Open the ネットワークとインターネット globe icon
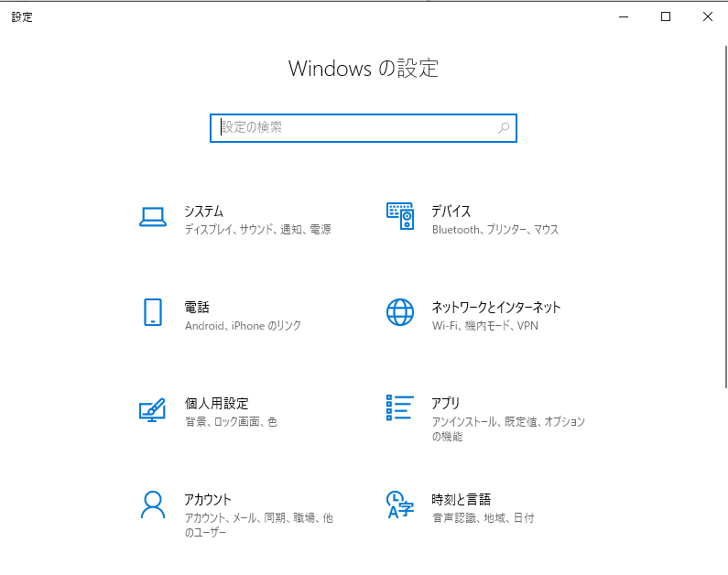 click(400, 312)
